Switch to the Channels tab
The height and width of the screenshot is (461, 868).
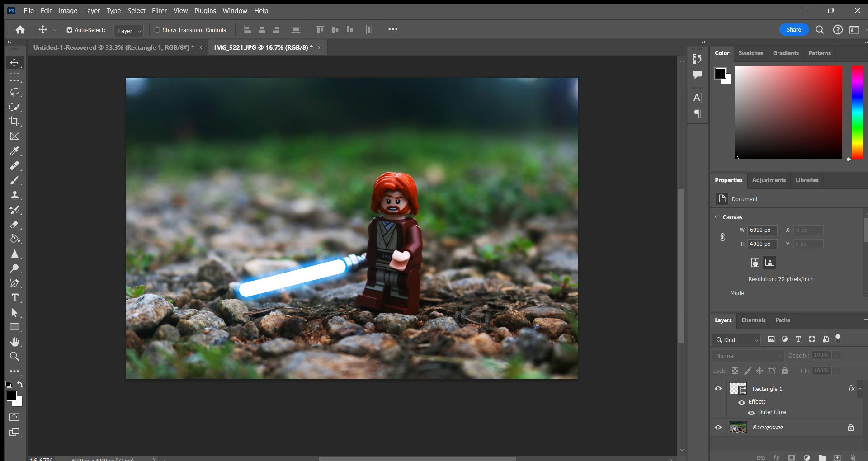coord(753,320)
